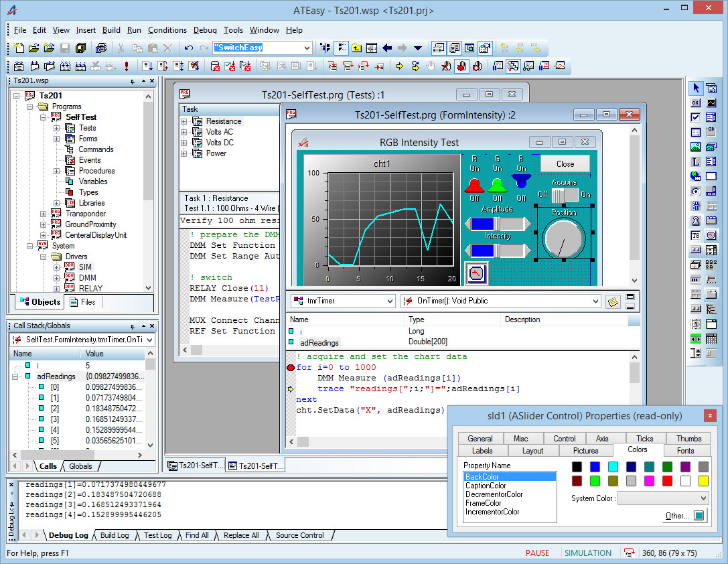Click the back navigation arrow in toolbar
The width and height of the screenshot is (728, 564).
pos(387,48)
